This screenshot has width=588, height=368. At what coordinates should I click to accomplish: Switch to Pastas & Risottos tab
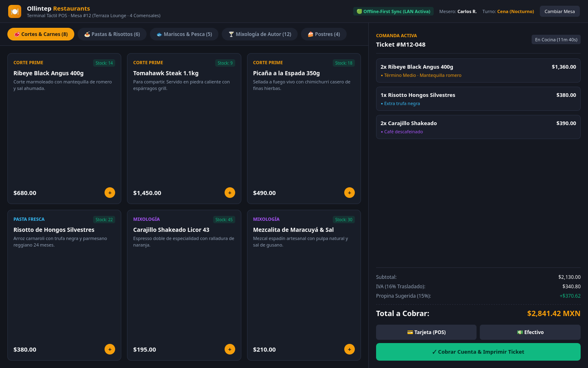(112, 34)
